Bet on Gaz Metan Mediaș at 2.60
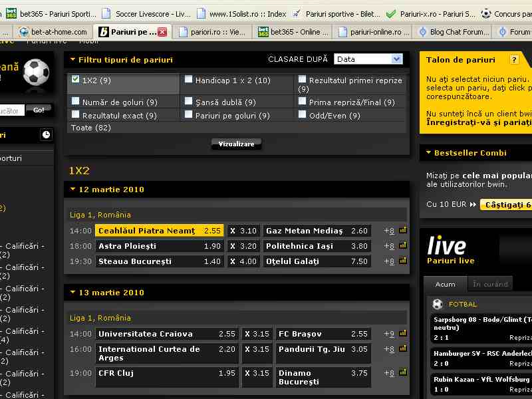The width and height of the screenshot is (532, 399). point(317,231)
